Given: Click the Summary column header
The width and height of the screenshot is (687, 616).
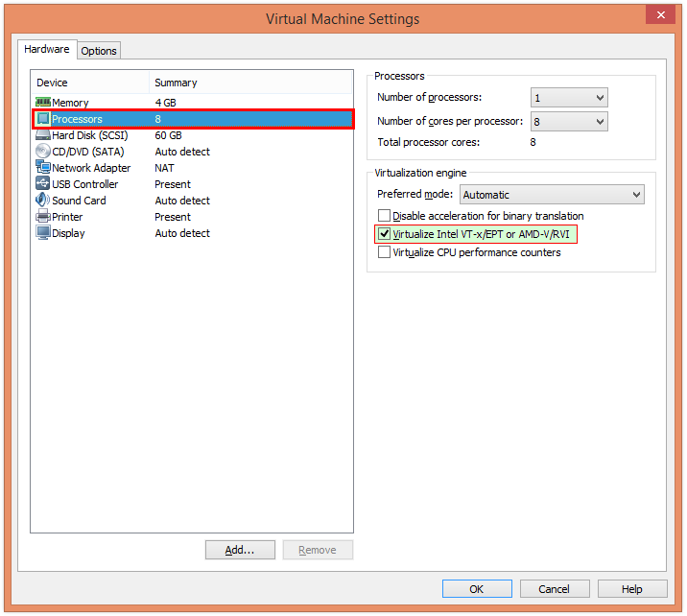Looking at the screenshot, I should coord(250,83).
